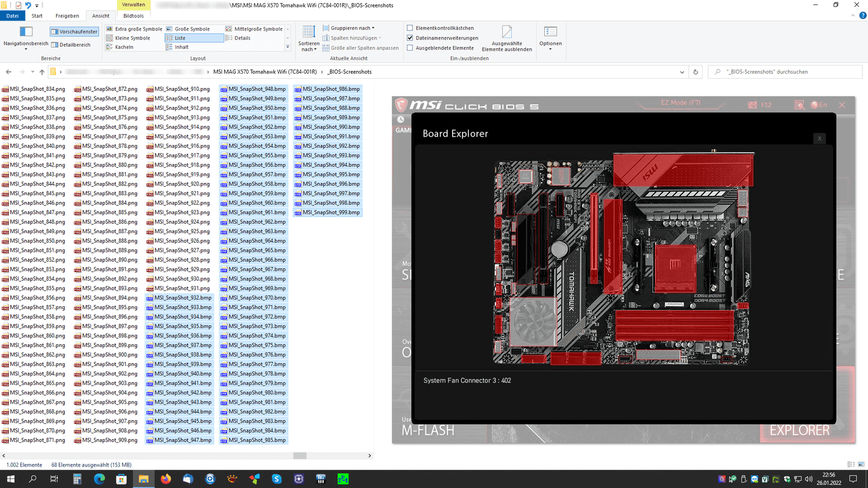868x488 pixels.
Task: Launch Microsoft Edge from taskbar
Action: [99, 478]
